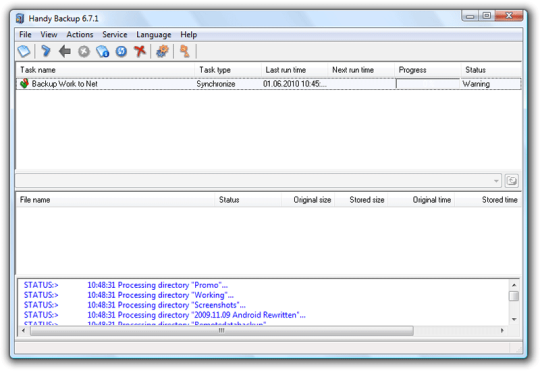
Task: Click the gray stop circle toolbar icon
Action: click(x=84, y=52)
